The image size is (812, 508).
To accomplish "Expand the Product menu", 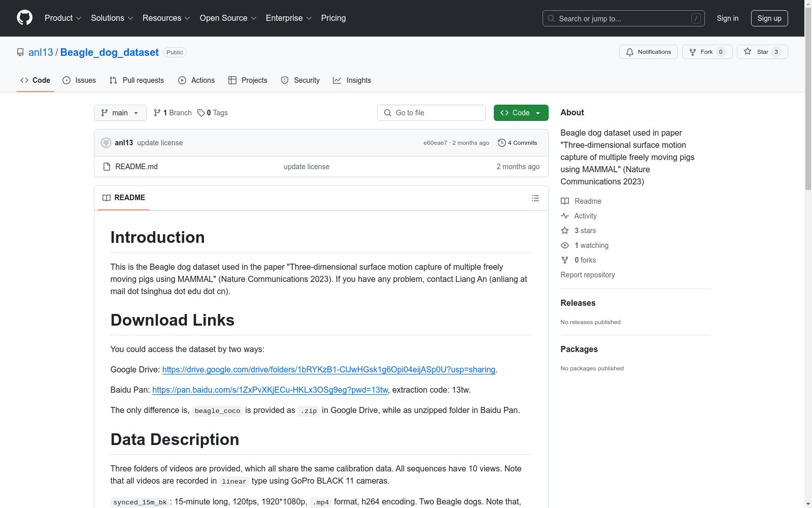I will point(63,18).
